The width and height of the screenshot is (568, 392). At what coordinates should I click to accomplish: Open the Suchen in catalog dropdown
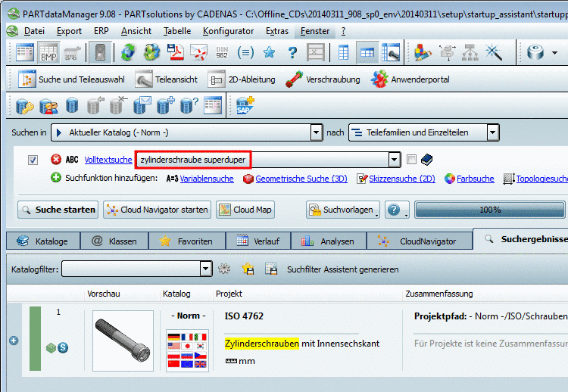pos(317,132)
